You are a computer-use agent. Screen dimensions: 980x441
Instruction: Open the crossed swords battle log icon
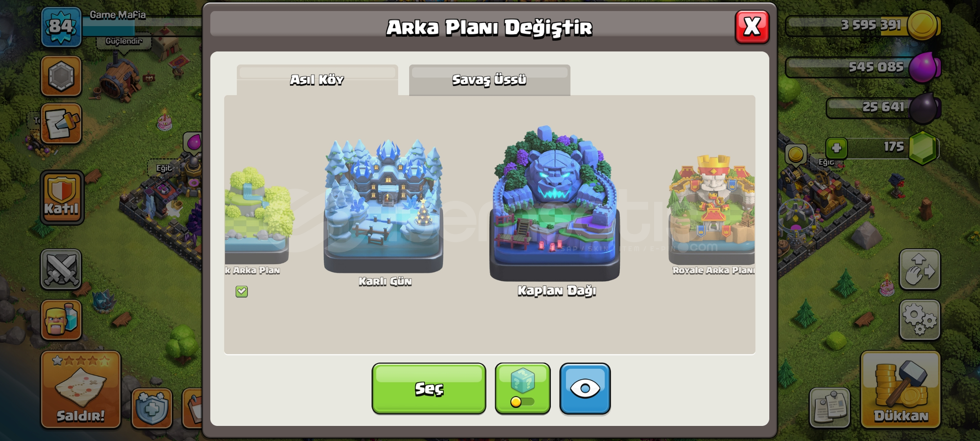tap(61, 269)
